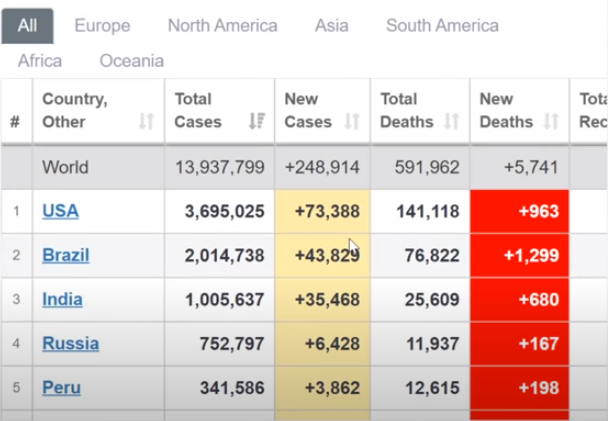The height and width of the screenshot is (421, 608).
Task: Select Peru total deaths 12,615
Action: point(432,388)
